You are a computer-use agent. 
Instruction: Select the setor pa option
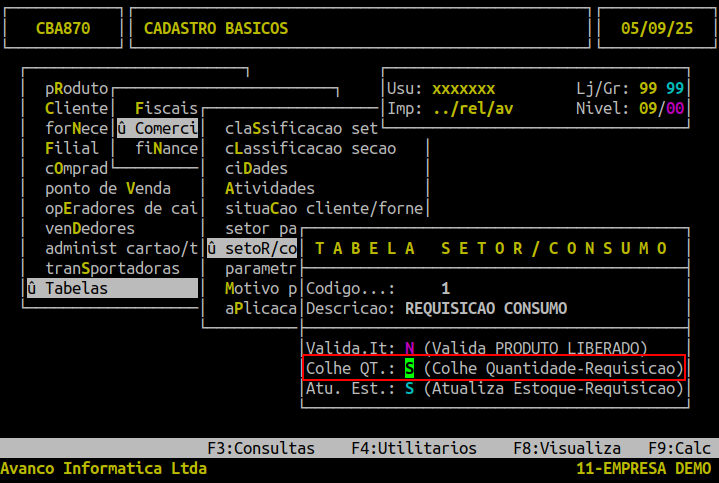(x=261, y=228)
